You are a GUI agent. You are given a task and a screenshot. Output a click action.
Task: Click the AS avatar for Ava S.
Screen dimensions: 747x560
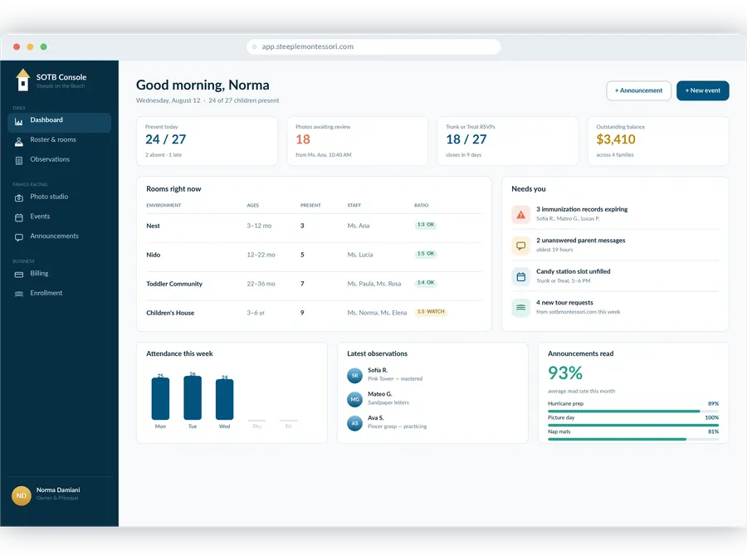pos(354,423)
